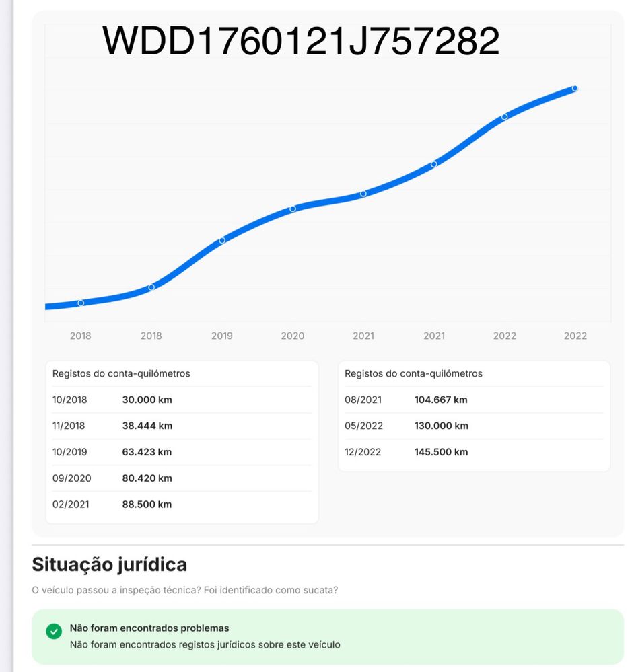Select the 10/2018 30.000 km record
630x672 pixels.
coord(182,400)
